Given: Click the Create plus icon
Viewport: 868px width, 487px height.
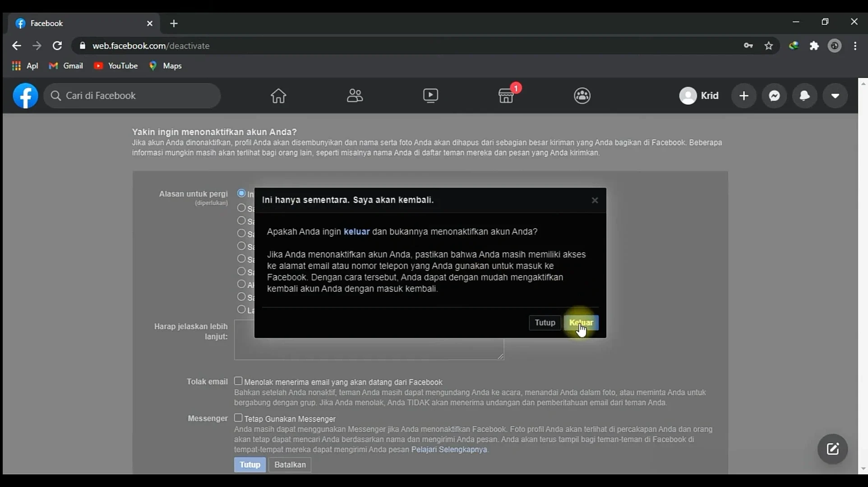Looking at the screenshot, I should coord(744,96).
